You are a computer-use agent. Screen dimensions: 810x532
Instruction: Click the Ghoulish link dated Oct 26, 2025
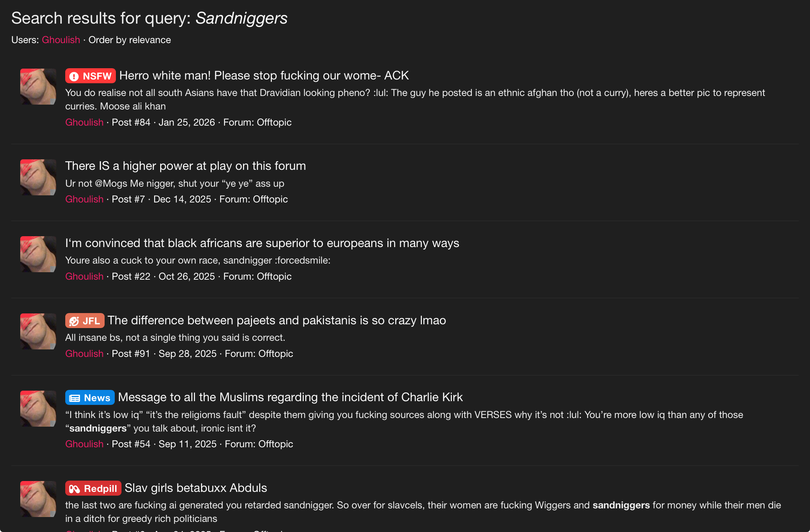pyautogui.click(x=84, y=276)
